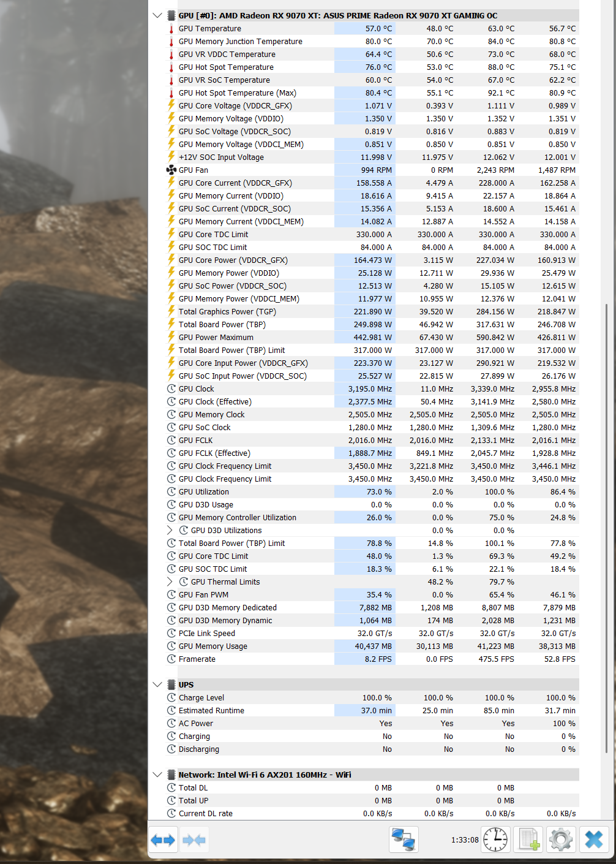Image resolution: width=616 pixels, height=864 pixels.
Task: Click the expand sensor panel arrows icon
Action: coord(163,839)
